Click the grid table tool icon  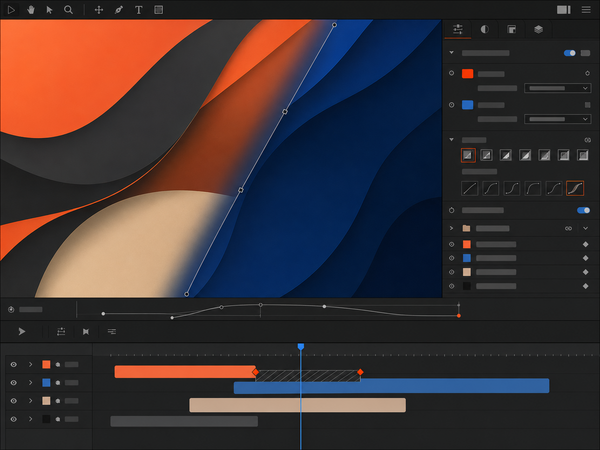coord(158,10)
